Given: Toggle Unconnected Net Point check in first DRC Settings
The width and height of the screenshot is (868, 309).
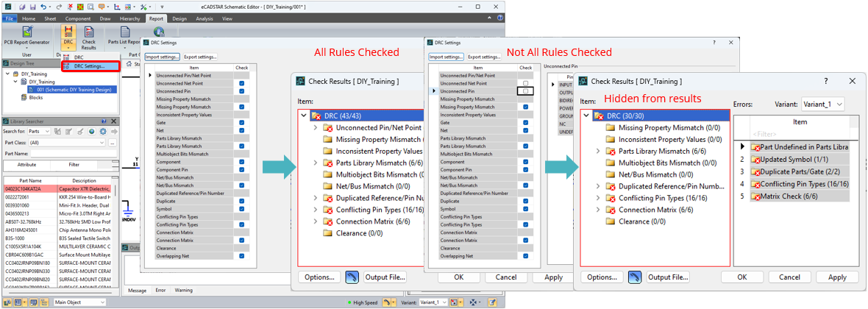Looking at the screenshot, I should 241,83.
